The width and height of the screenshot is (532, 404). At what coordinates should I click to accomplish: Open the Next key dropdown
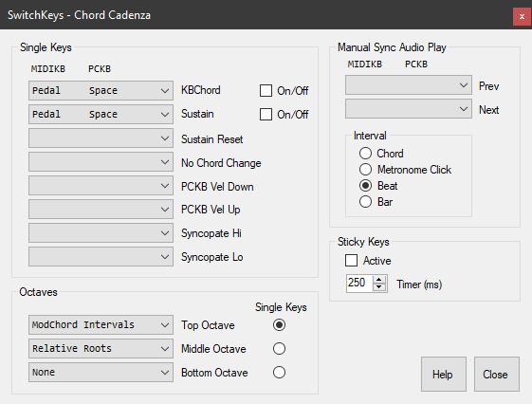pos(409,109)
